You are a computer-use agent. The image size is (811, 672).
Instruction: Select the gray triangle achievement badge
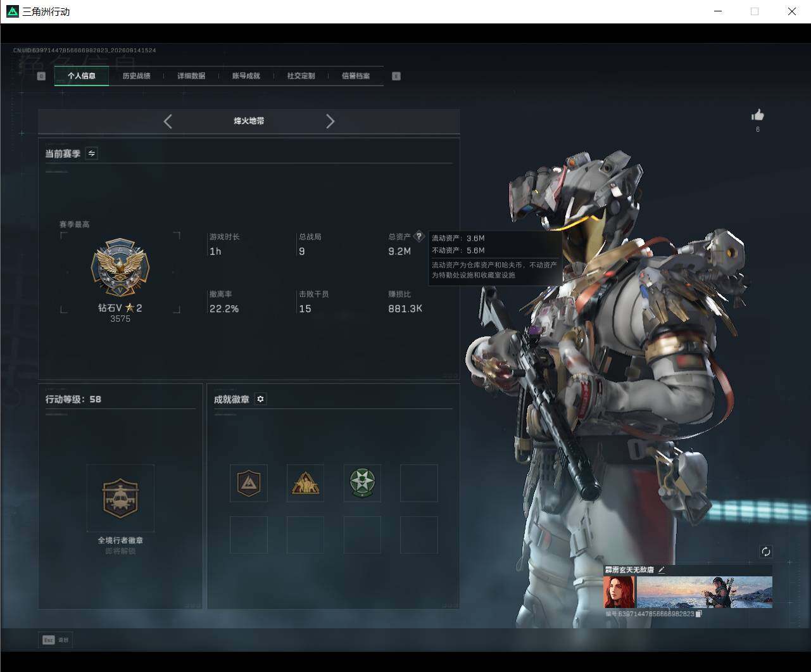(x=248, y=483)
